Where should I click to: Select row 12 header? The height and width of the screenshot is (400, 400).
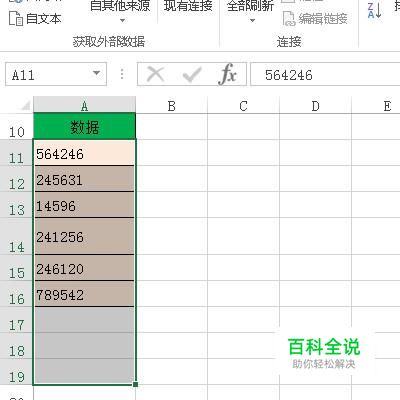tap(17, 179)
